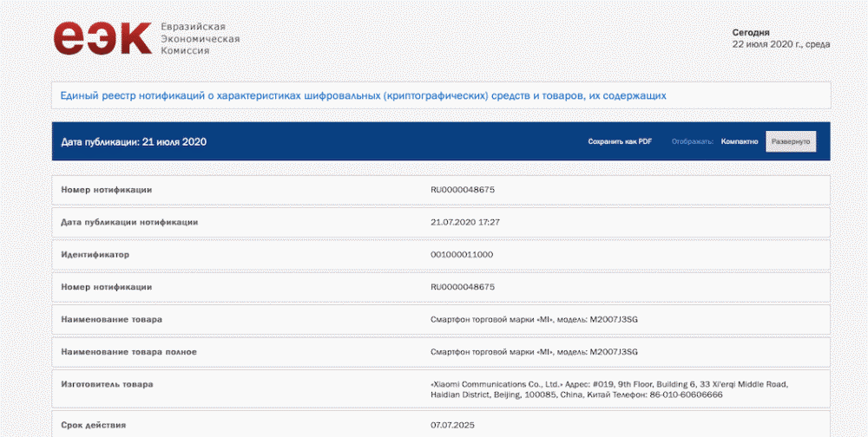This screenshot has height=437, width=868.
Task: Click Сохранить как PDF
Action: pos(620,141)
